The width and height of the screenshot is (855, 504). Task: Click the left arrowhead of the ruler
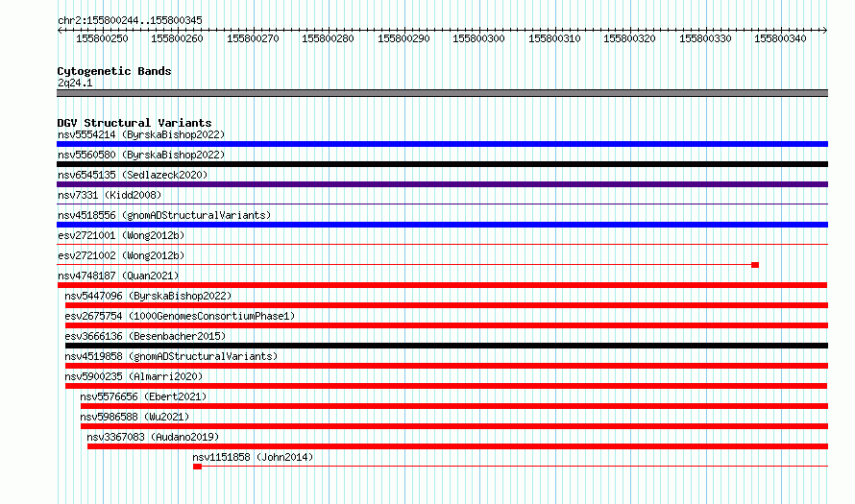pyautogui.click(x=60, y=30)
